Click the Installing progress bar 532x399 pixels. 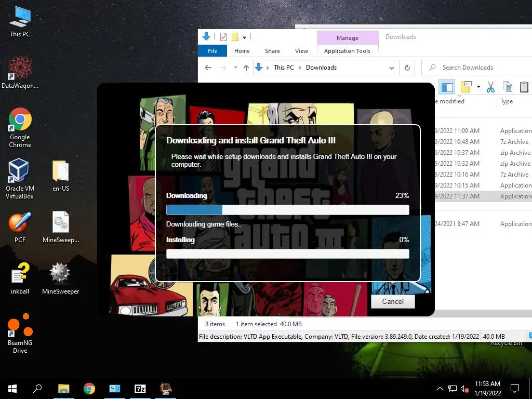287,254
